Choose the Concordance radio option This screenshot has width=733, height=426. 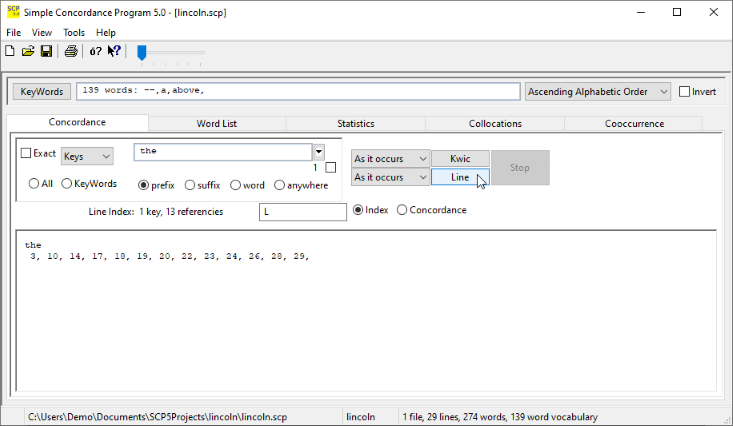pos(403,210)
